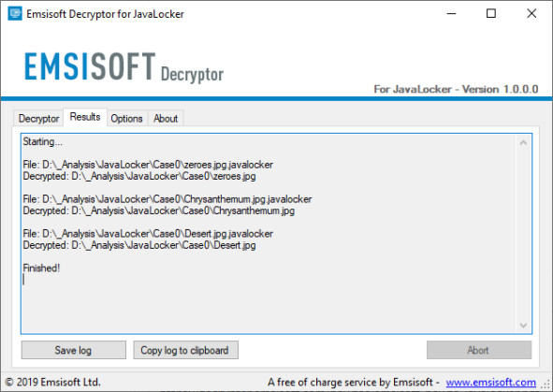
Task: Open the www.emsisoft.com link
Action: tap(490, 382)
